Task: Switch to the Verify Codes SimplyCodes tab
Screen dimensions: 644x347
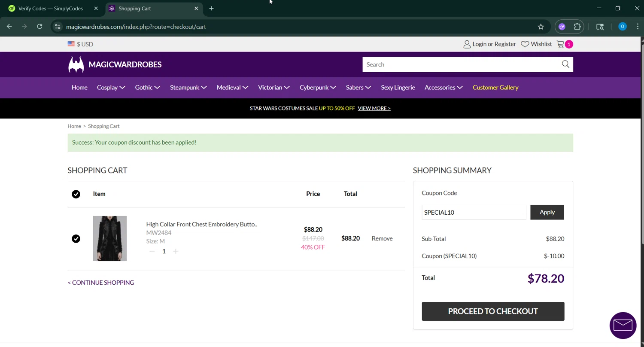Action: coord(51,8)
